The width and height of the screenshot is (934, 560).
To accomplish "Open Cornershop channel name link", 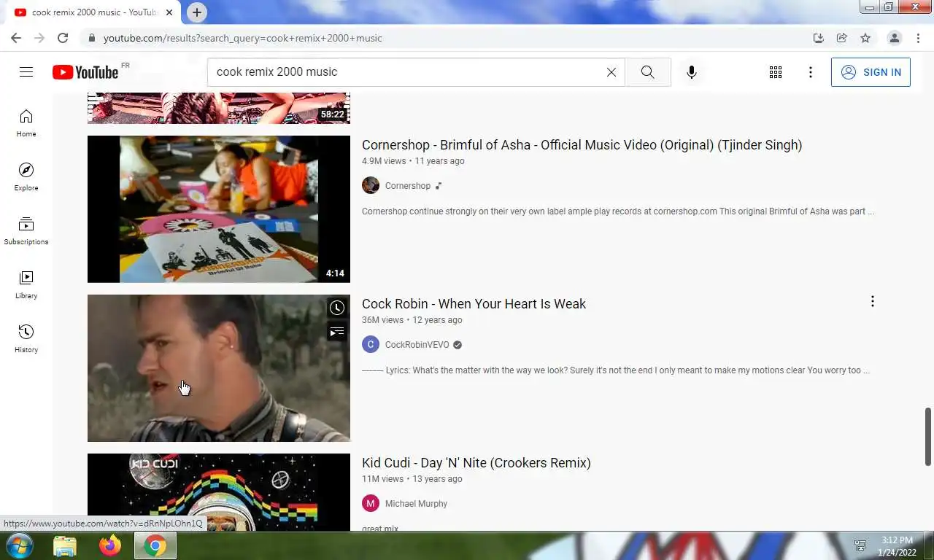I will point(408,186).
